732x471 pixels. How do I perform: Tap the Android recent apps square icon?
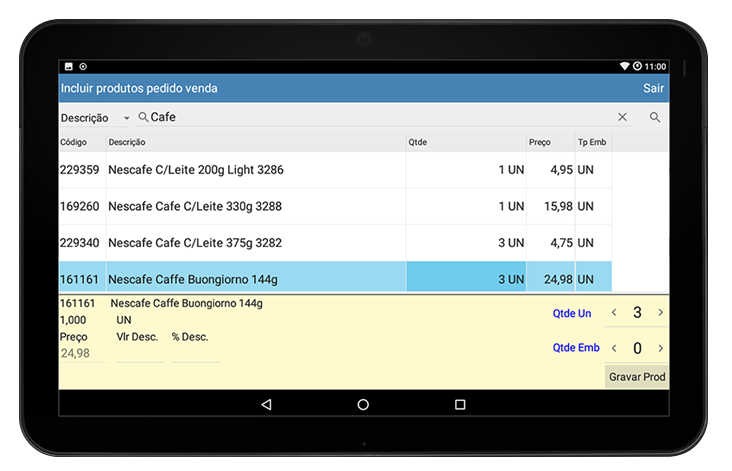(x=460, y=404)
